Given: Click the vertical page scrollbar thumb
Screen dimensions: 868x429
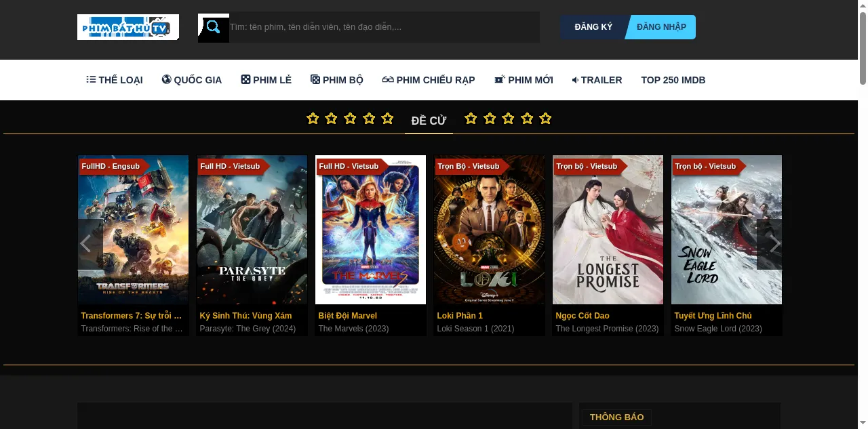Looking at the screenshot, I should pyautogui.click(x=863, y=47).
